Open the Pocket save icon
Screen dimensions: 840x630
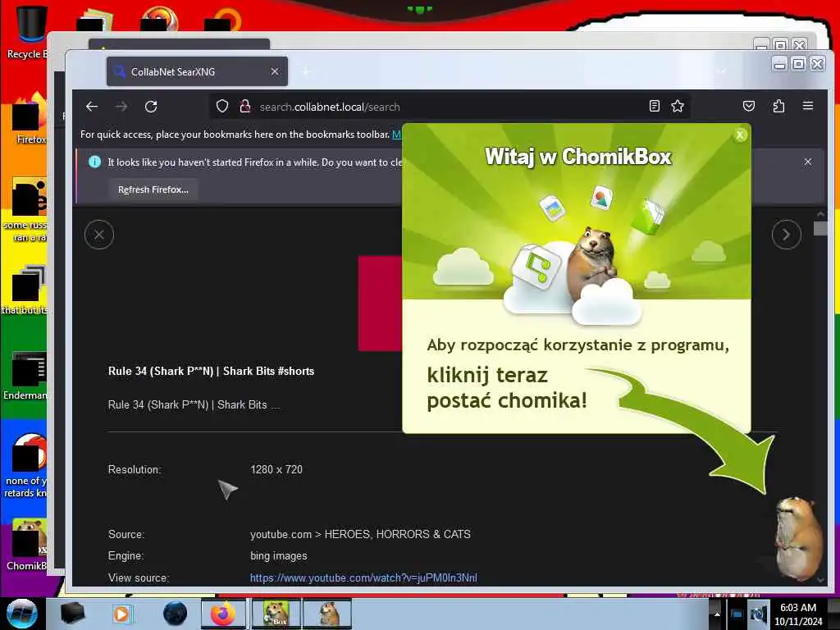click(x=749, y=106)
